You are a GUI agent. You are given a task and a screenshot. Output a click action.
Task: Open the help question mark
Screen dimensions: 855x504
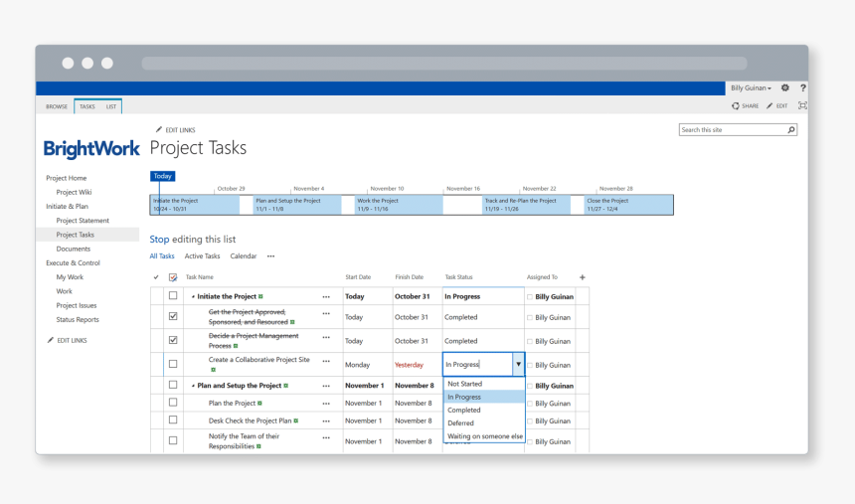[802, 87]
